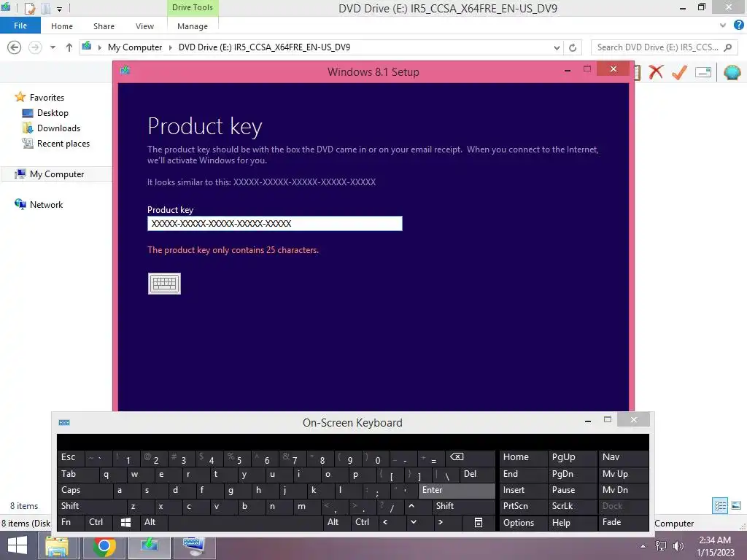Refresh the DVD Drive folder view

coord(573,47)
